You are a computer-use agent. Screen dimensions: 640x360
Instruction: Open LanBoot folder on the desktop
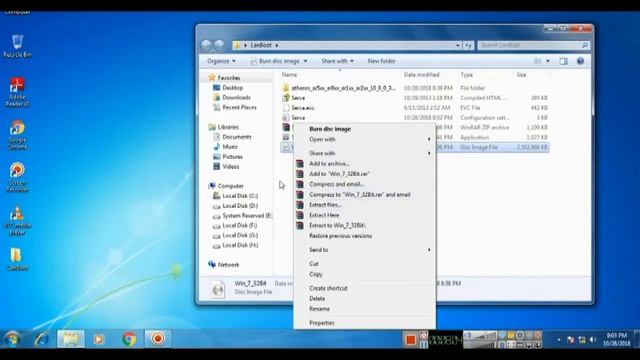(17, 259)
